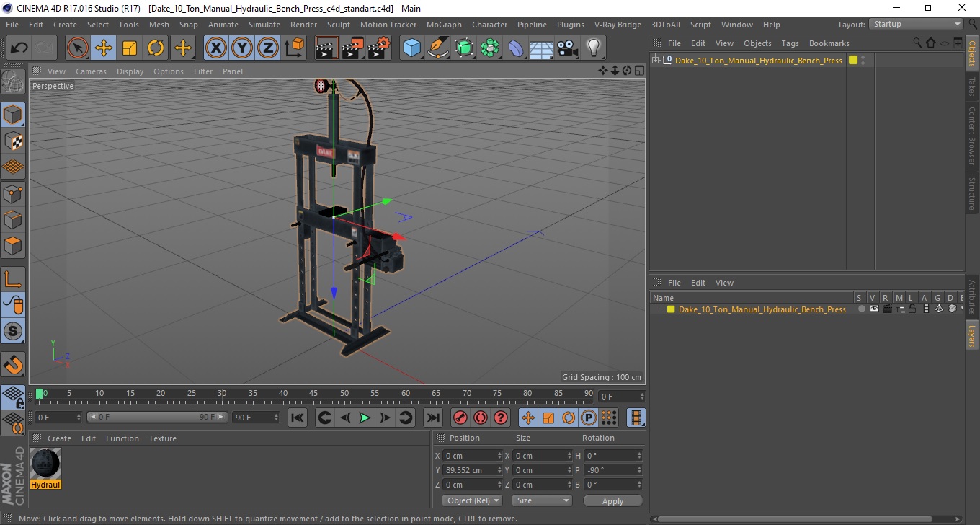Viewport: 980px width, 525px height.
Task: Switch to Polygons mode
Action: (13, 245)
